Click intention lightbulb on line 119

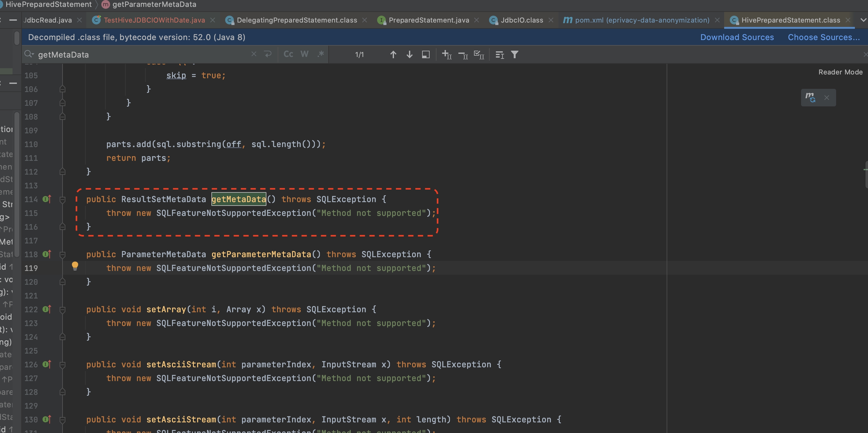[x=75, y=266]
